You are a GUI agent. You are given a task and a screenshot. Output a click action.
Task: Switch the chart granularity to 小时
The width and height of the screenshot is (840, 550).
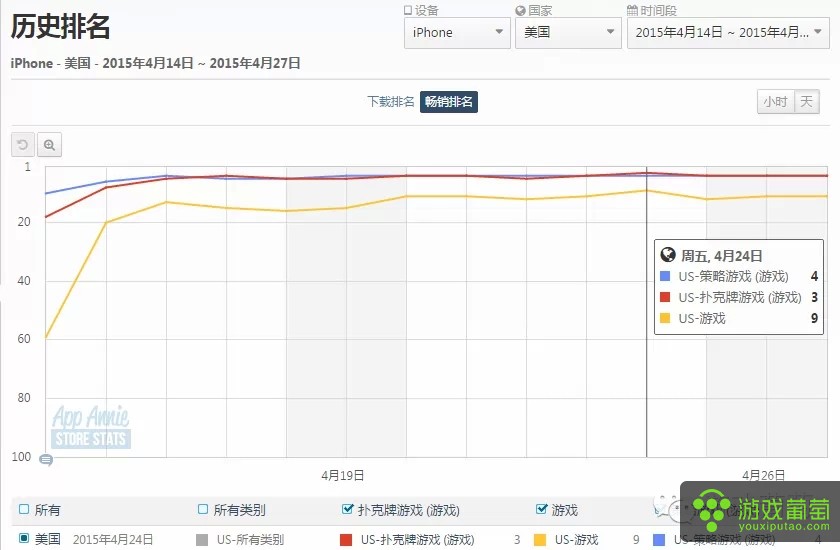[775, 102]
